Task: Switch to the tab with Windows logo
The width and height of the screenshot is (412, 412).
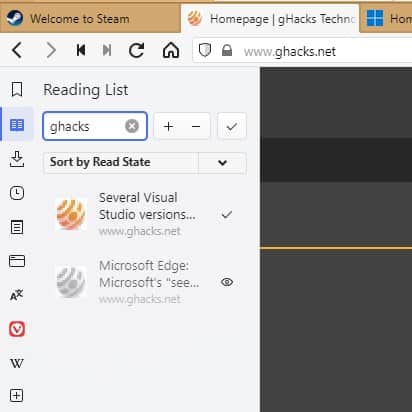Action: (x=386, y=18)
